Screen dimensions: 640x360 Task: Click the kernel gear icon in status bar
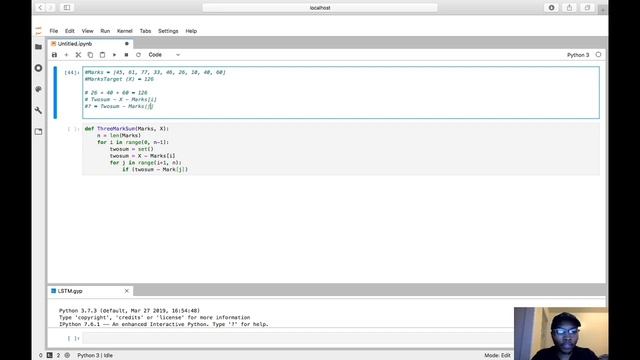tap(67, 356)
